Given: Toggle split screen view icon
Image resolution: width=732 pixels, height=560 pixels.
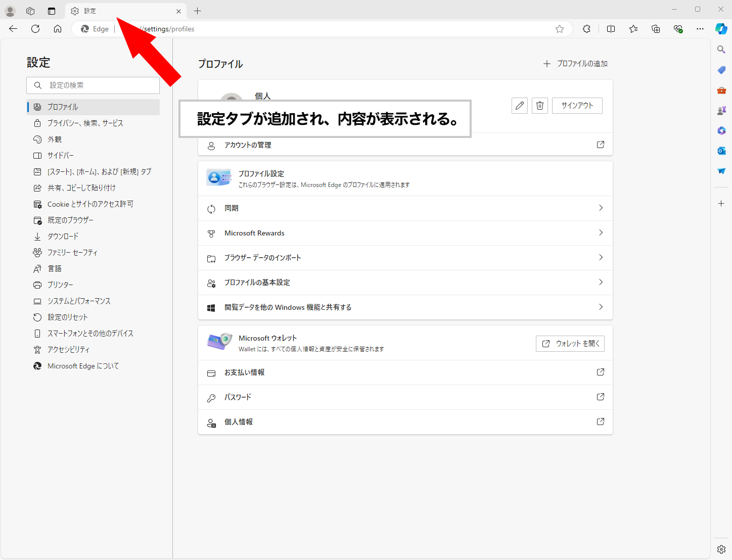Looking at the screenshot, I should [x=611, y=29].
